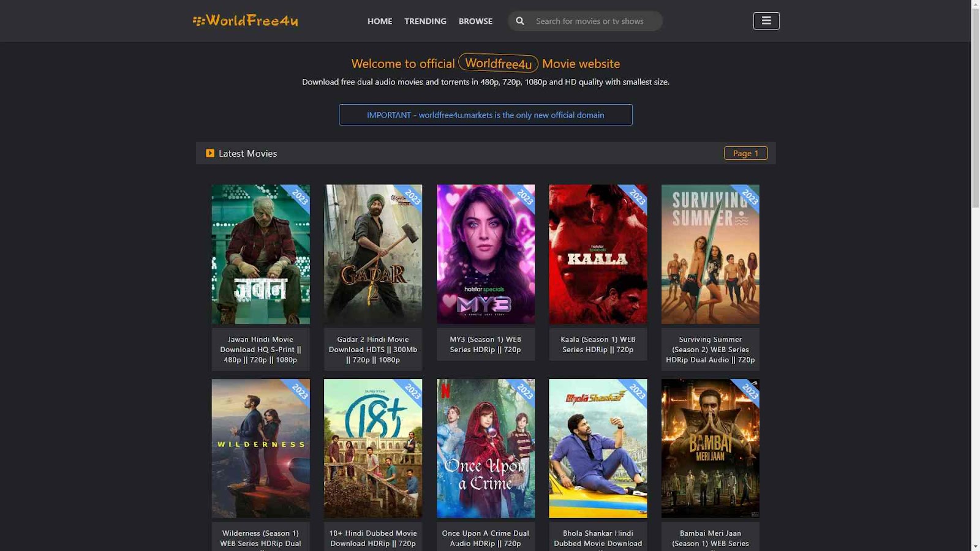Click the Once Upon A Crime Dual Audio title
The width and height of the screenshot is (980, 551).
(486, 539)
